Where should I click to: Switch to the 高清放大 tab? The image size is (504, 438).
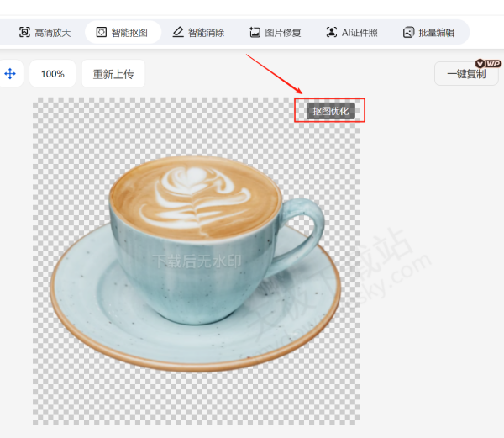[52, 33]
